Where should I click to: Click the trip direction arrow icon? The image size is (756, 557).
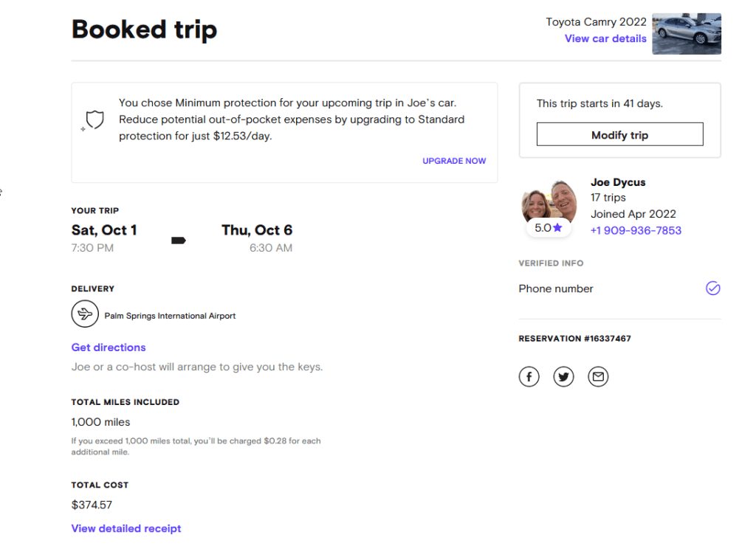tap(178, 240)
